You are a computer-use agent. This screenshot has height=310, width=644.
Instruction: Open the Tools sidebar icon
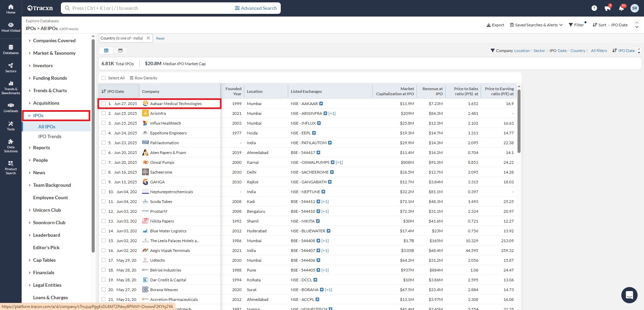click(x=11, y=126)
